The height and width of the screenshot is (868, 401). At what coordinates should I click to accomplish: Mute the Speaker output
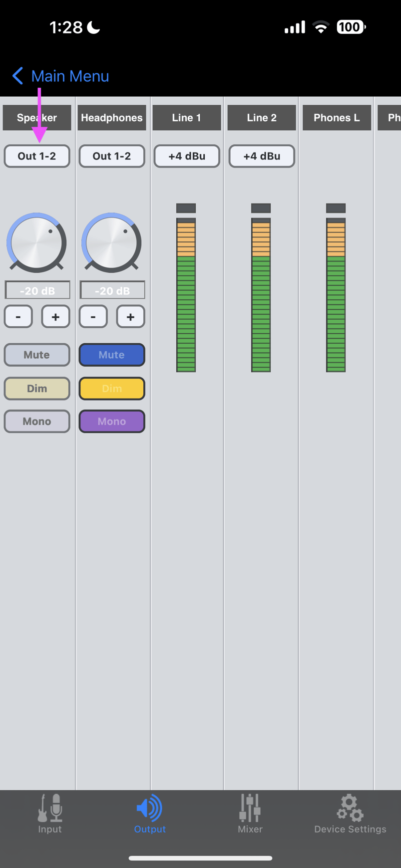pos(37,355)
